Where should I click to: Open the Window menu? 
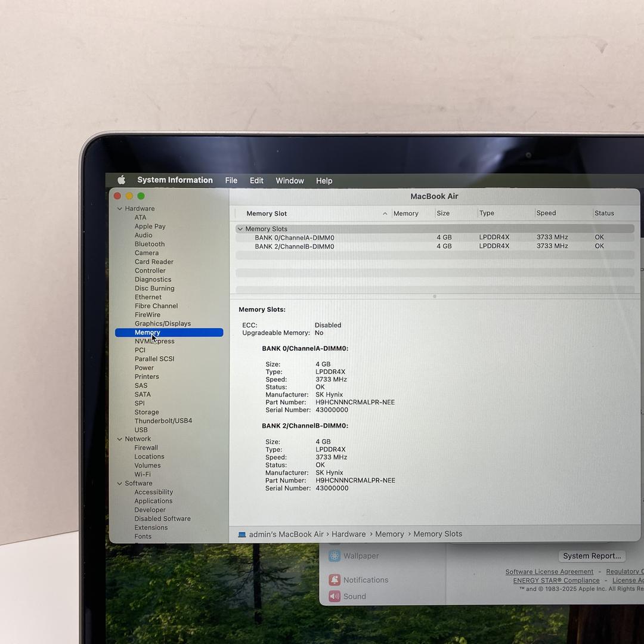point(289,181)
